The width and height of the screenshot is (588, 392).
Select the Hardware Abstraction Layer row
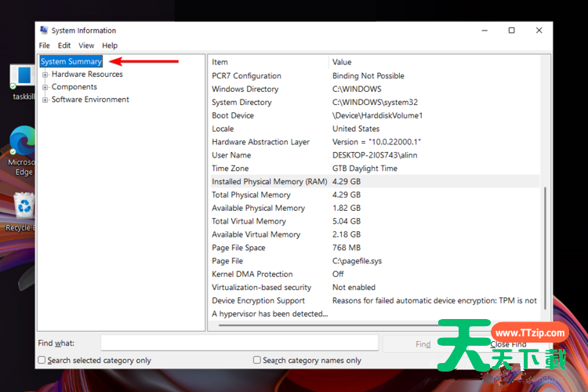[x=375, y=142]
